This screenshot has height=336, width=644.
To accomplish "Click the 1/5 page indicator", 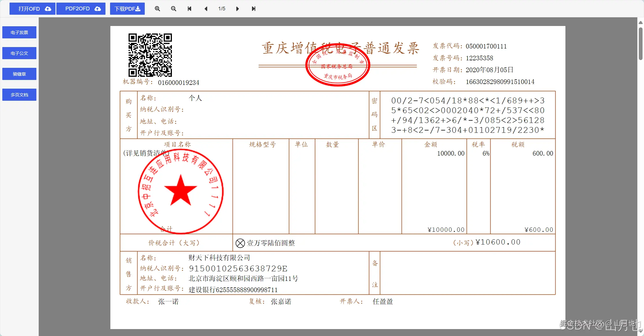I will pos(222,9).
